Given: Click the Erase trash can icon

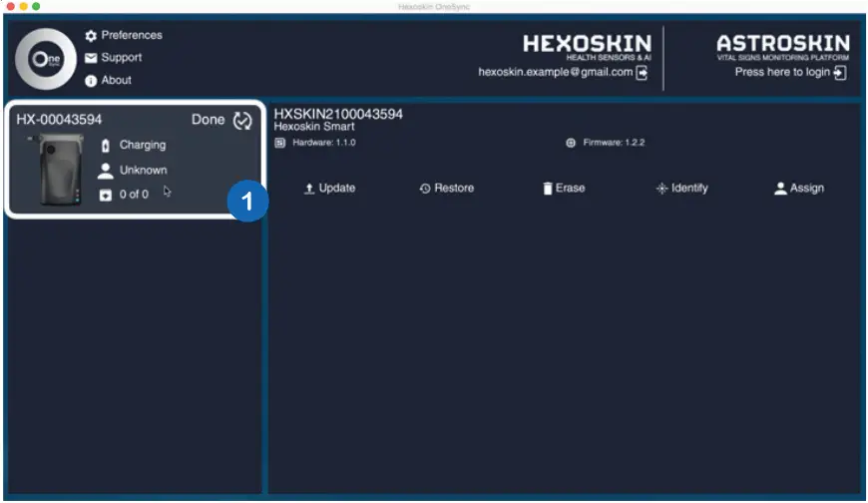Looking at the screenshot, I should [x=548, y=189].
